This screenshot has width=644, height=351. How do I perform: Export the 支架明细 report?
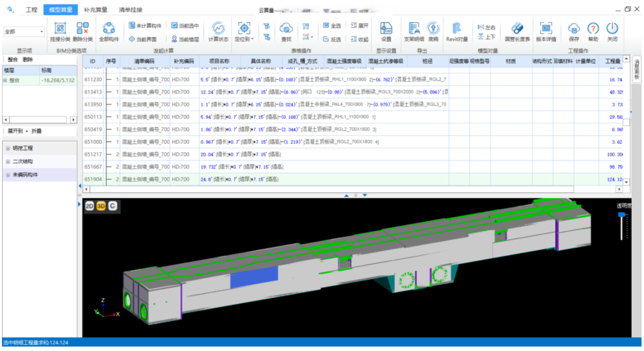[413, 29]
